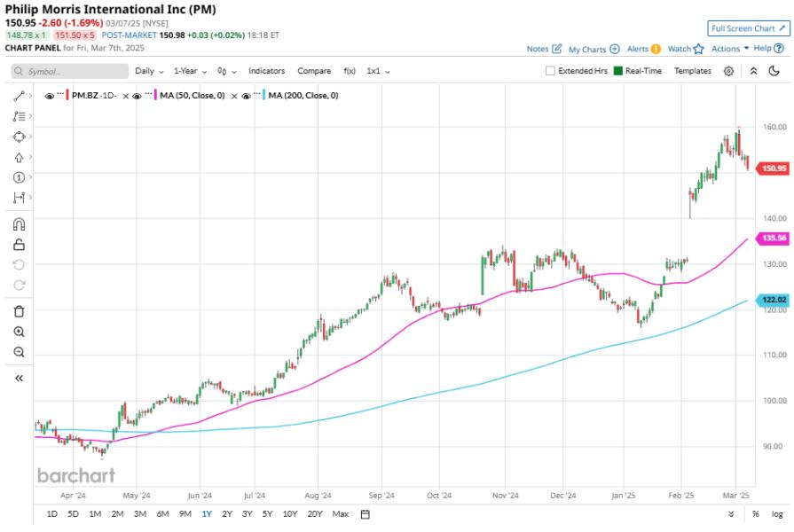794x532 pixels.
Task: Remove the PM.BZ -1D- series
Action: pyautogui.click(x=126, y=96)
